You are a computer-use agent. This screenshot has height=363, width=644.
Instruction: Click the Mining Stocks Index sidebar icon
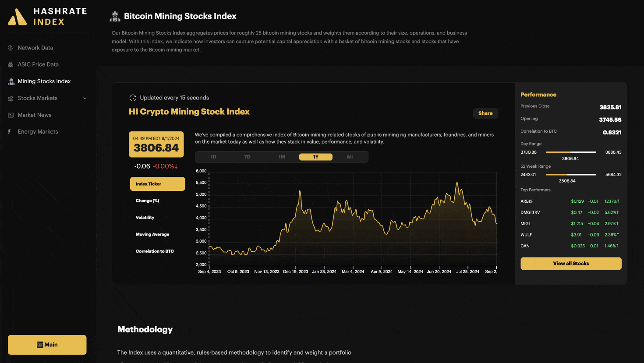pyautogui.click(x=11, y=81)
